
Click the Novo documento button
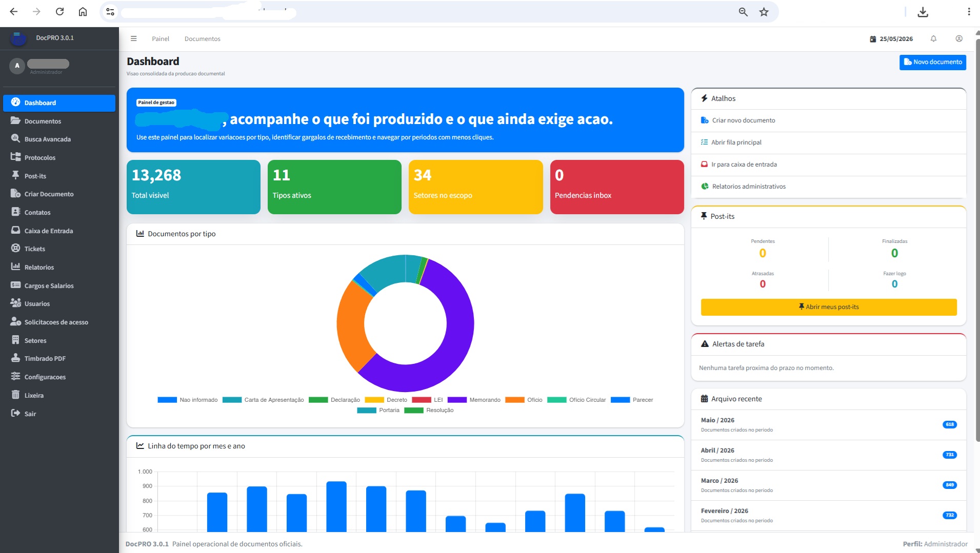coord(932,62)
